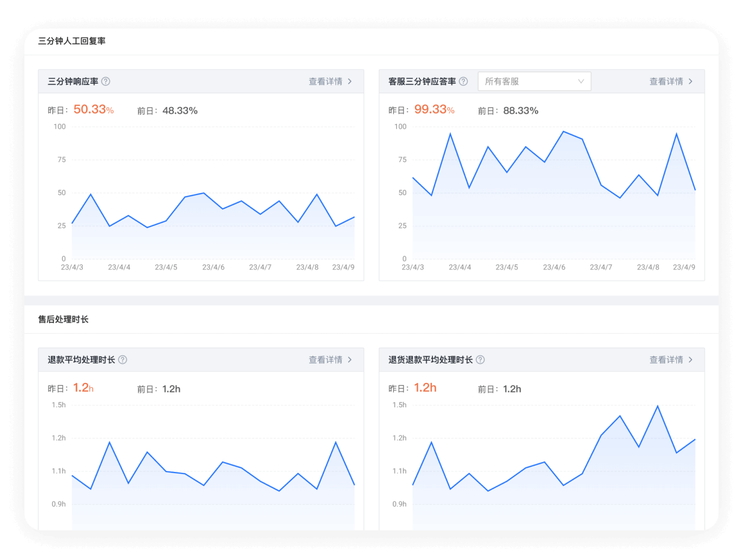Image resolution: width=743 pixels, height=560 pixels.
Task: Click the 三分钟响应率 panel title
Action: tap(73, 81)
